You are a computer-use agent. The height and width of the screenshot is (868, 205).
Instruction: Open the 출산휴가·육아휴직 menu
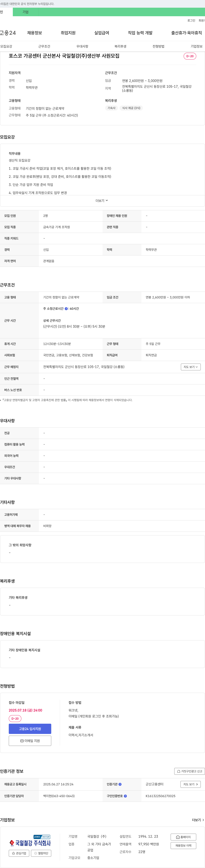(186, 33)
